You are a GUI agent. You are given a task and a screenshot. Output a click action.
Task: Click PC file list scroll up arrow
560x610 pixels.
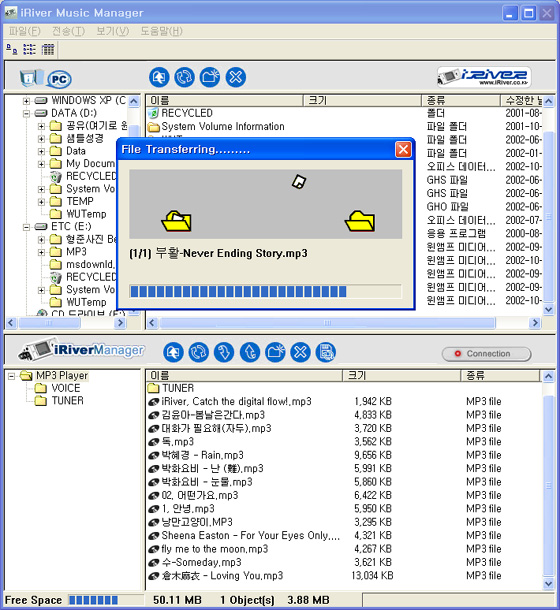pos(548,102)
